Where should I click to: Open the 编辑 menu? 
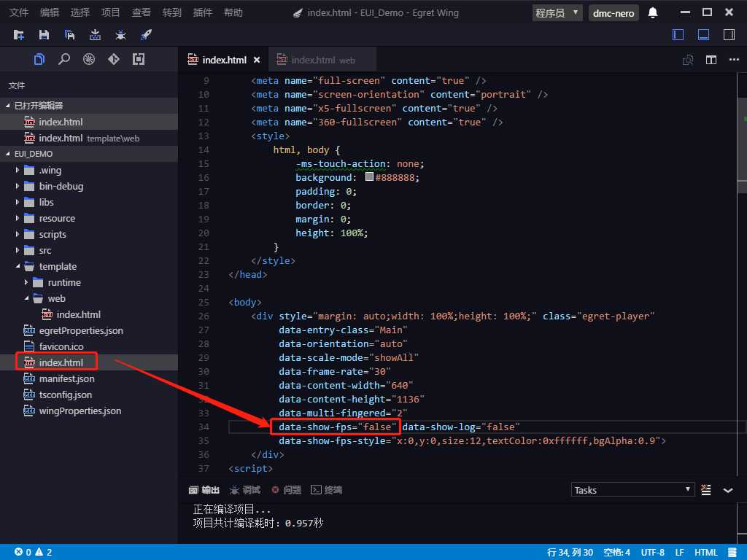click(50, 12)
